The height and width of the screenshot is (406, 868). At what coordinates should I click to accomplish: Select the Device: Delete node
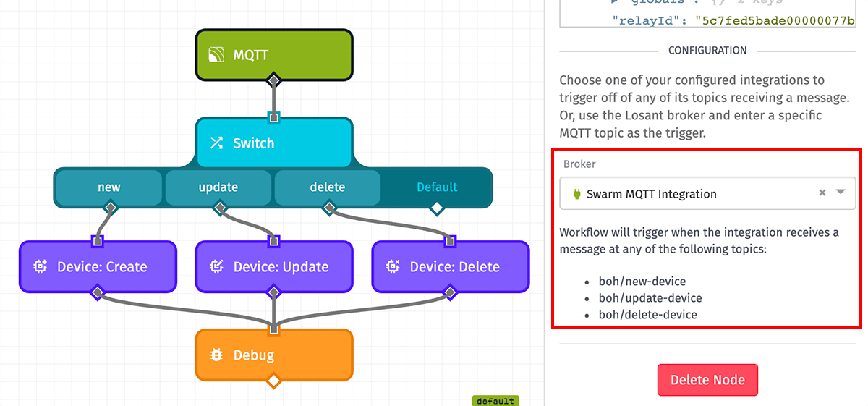(451, 266)
